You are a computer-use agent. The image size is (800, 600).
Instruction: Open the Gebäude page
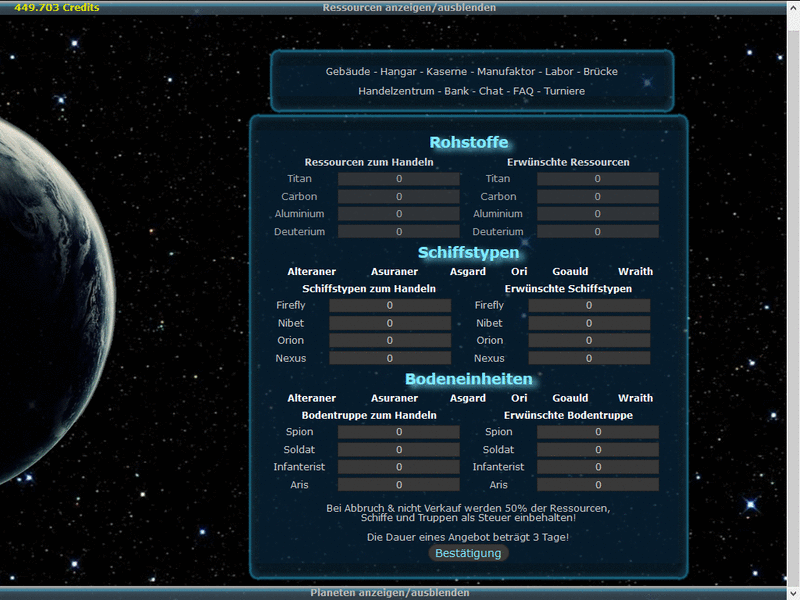[346, 71]
